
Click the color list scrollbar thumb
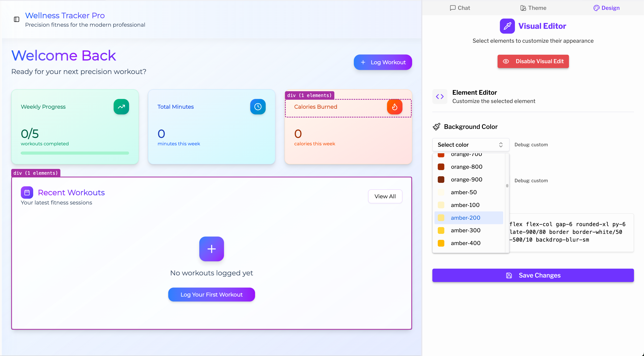coord(507,186)
